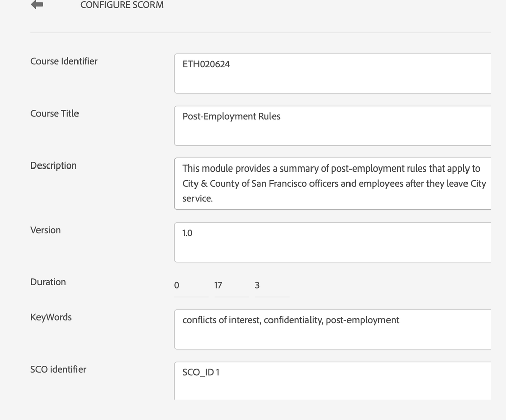Image resolution: width=506 pixels, height=420 pixels.
Task: Click the Version input field
Action: pos(332,242)
